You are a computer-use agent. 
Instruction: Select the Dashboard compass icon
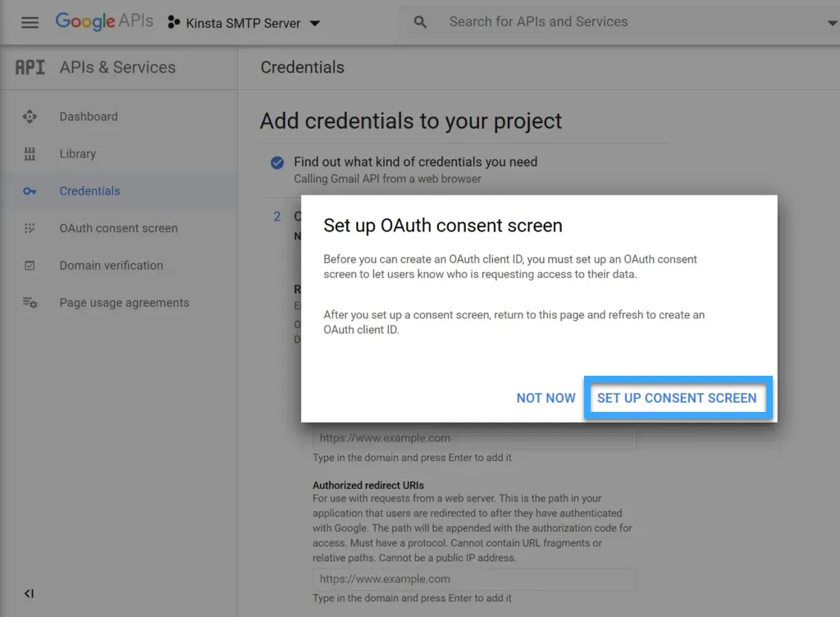[x=30, y=117]
